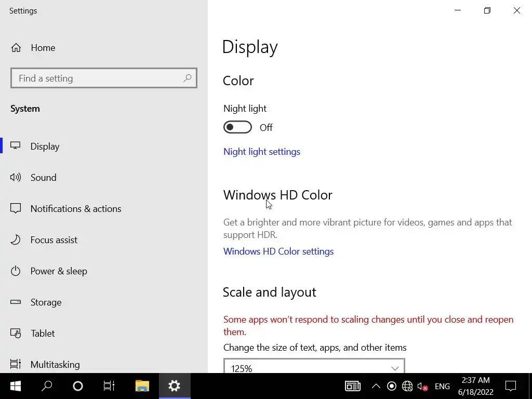Open the Night light settings link

pos(262,152)
